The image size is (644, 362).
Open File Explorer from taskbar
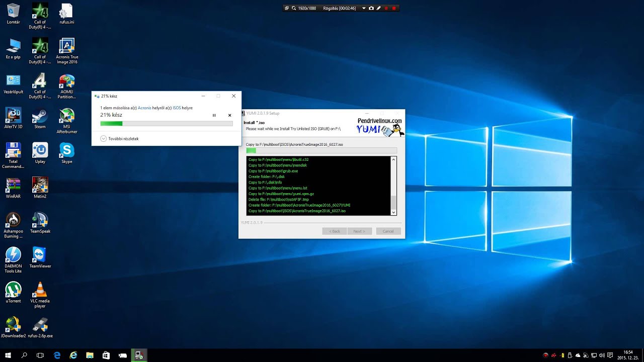pos(90,355)
